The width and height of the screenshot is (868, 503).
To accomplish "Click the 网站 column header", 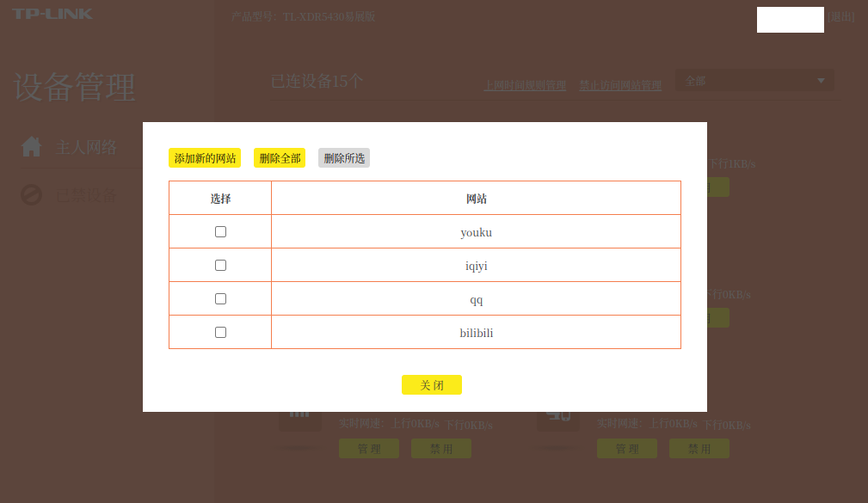I will click(x=476, y=199).
